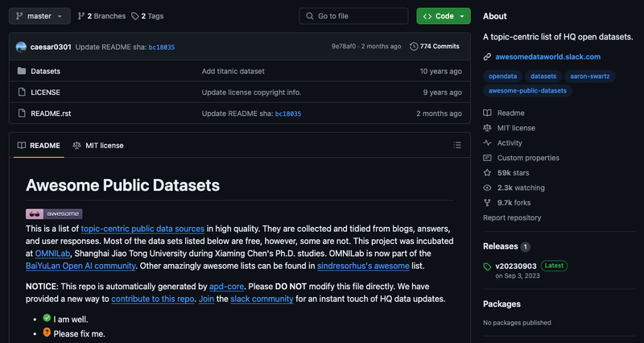This screenshot has width=644, height=343.
Task: Select the awesome-public-datasets topic tag
Action: pyautogui.click(x=527, y=91)
